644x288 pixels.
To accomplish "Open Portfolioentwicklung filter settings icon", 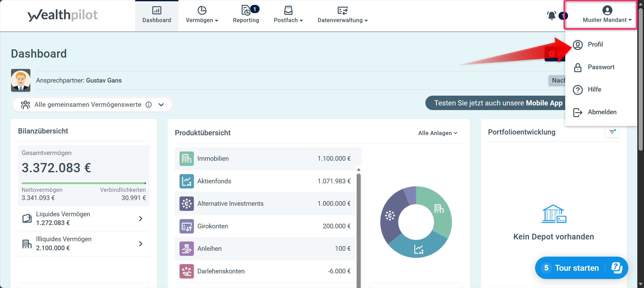I will [612, 132].
